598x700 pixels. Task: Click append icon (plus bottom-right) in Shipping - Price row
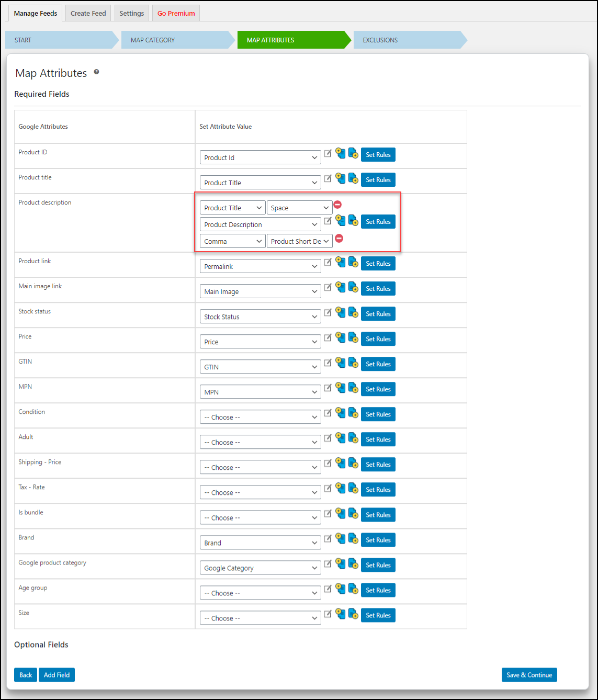pyautogui.click(x=353, y=463)
